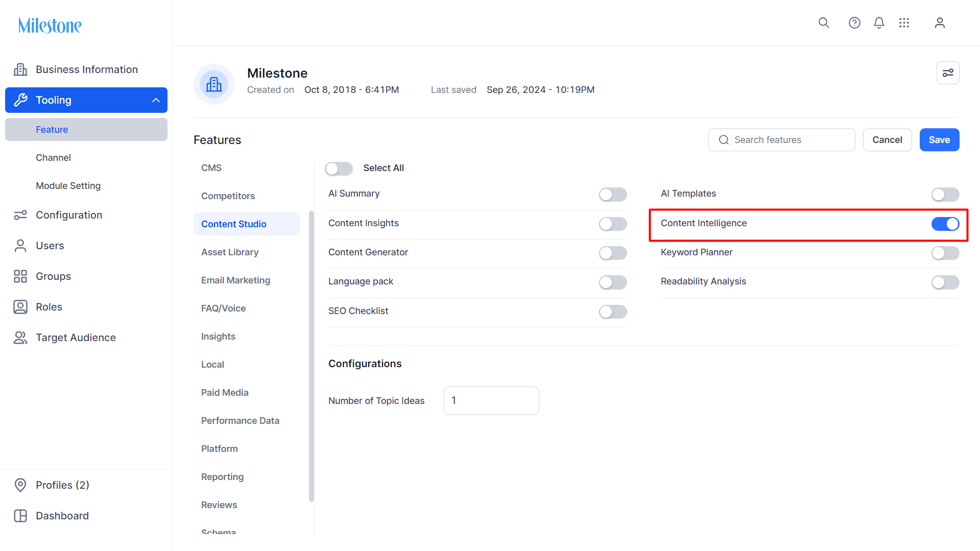Open Target Audience section
Viewport: 980px width, 551px height.
pos(86,338)
